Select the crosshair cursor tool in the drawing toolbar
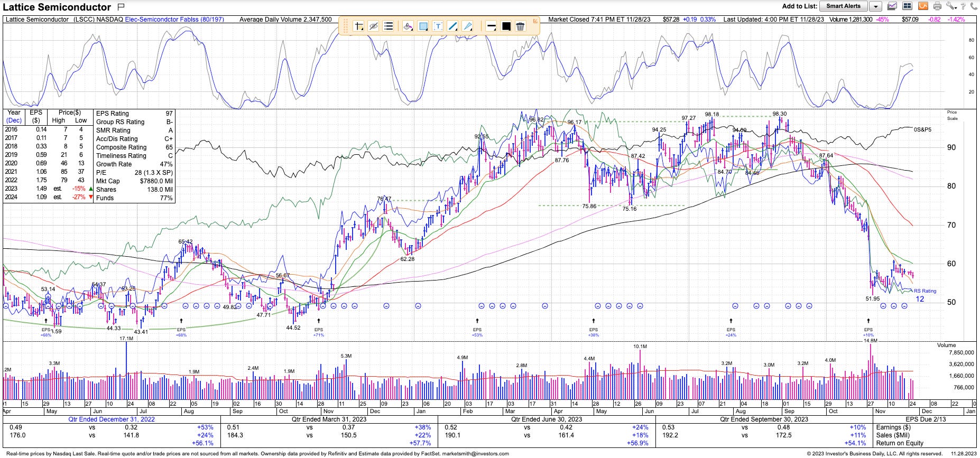The width and height of the screenshot is (980, 458). tap(359, 26)
